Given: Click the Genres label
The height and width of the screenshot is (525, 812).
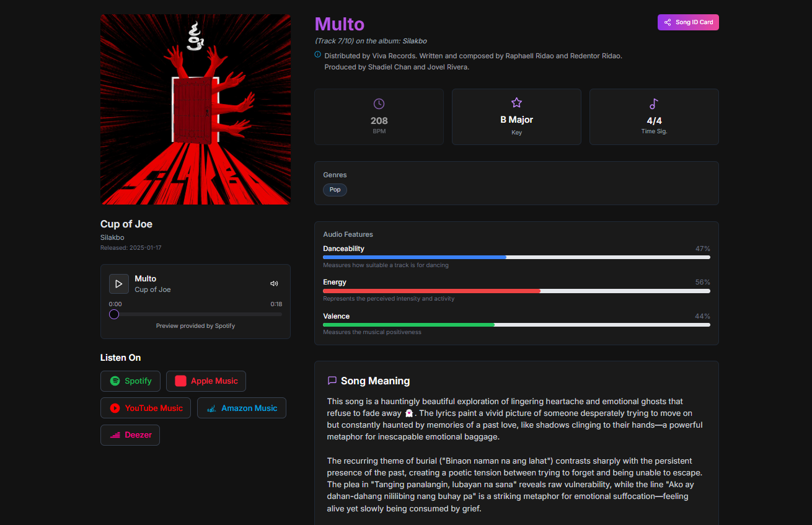Looking at the screenshot, I should tap(335, 175).
